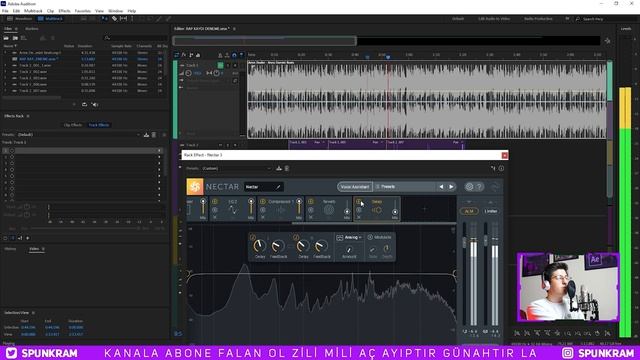640x360 pixels.
Task: Open the Favorites menu
Action: click(x=83, y=11)
